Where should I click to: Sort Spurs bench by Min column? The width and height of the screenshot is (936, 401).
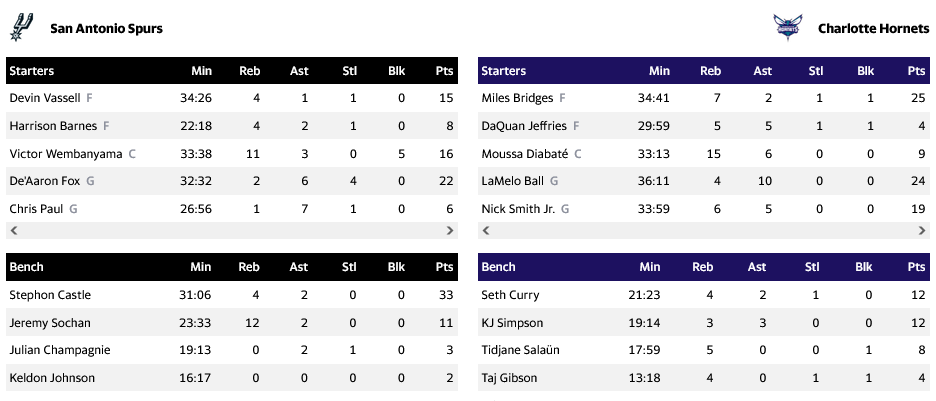tap(202, 267)
